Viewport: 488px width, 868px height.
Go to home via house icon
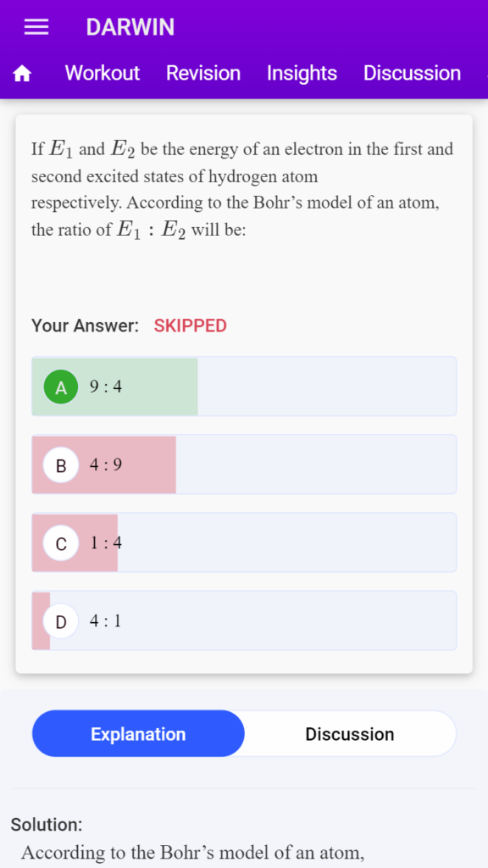pyautogui.click(x=23, y=73)
